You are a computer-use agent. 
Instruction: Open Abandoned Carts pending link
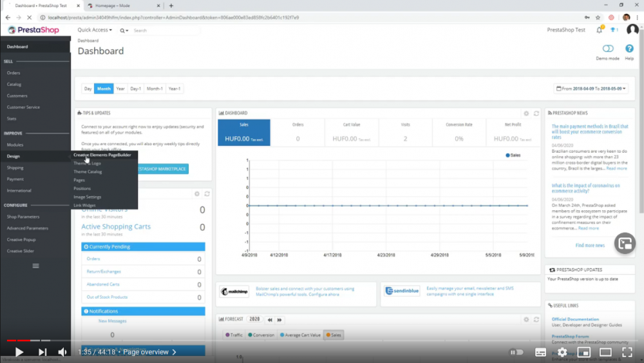102,284
